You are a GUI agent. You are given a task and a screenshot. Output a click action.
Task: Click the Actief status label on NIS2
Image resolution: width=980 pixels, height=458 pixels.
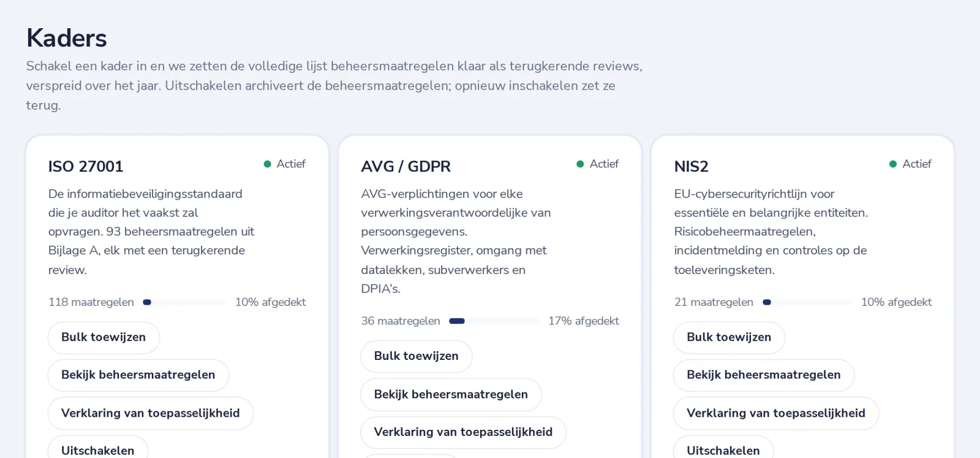pyautogui.click(x=917, y=164)
